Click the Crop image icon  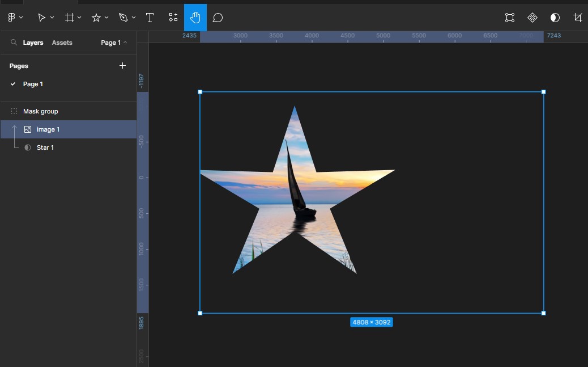[x=577, y=18]
